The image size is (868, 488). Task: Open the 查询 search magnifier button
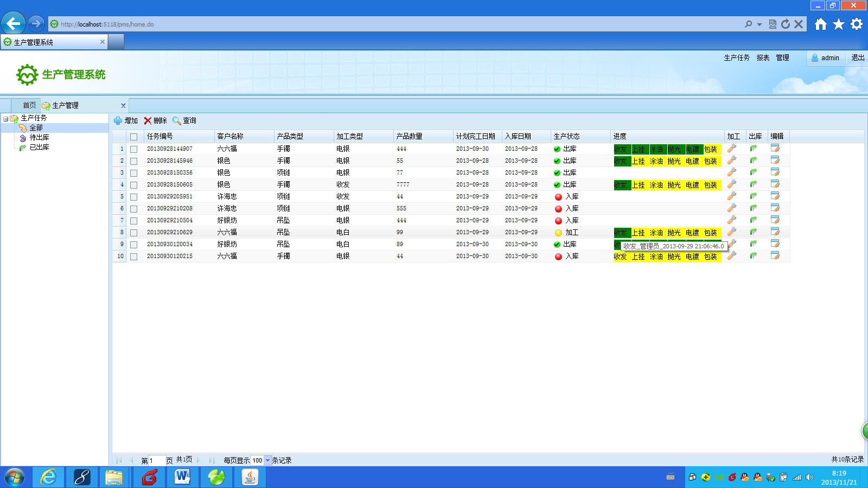click(x=184, y=120)
